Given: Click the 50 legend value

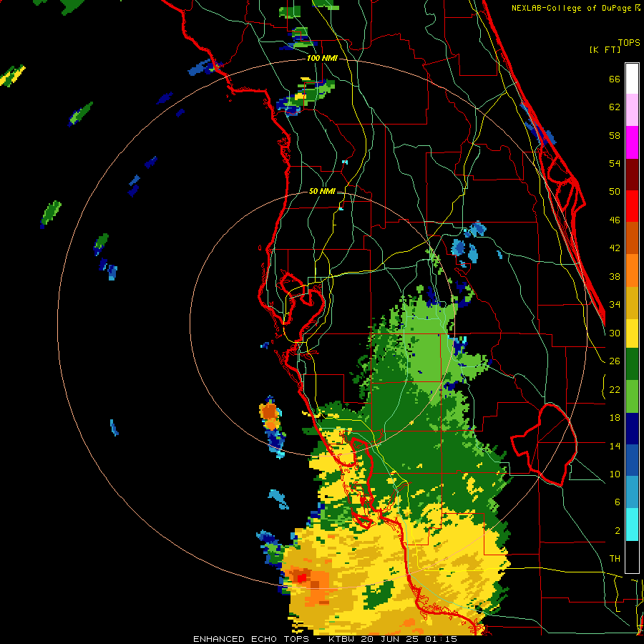Looking at the screenshot, I should (x=615, y=192).
